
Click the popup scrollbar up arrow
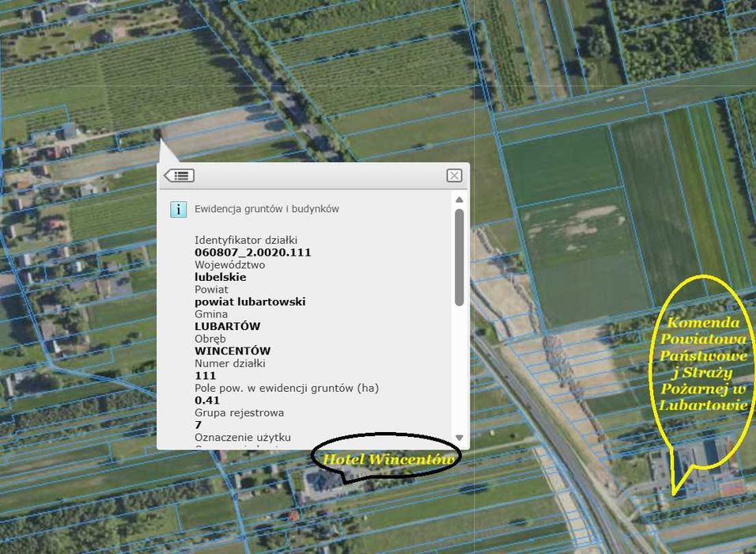tap(459, 199)
